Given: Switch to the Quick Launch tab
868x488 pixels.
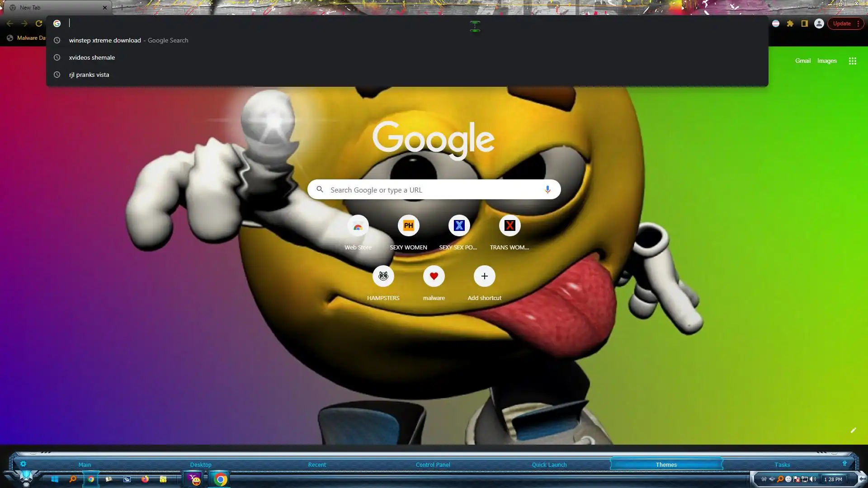Looking at the screenshot, I should point(549,465).
